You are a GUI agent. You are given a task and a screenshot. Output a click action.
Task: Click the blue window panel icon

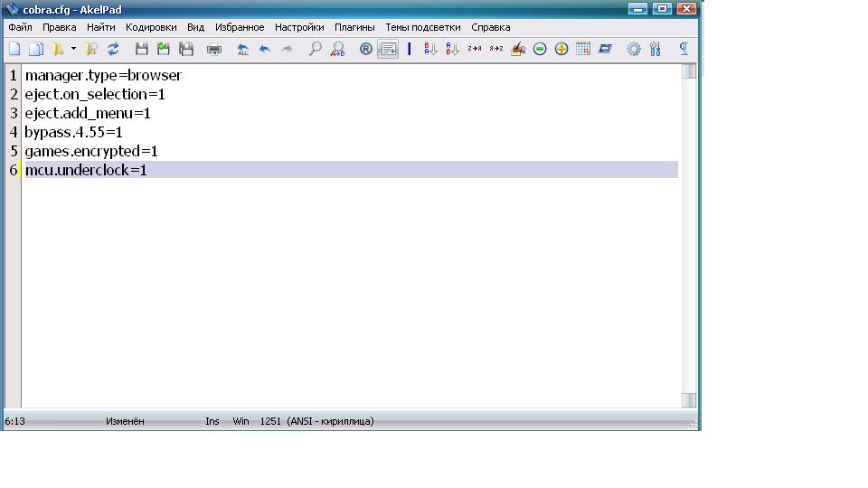click(605, 49)
